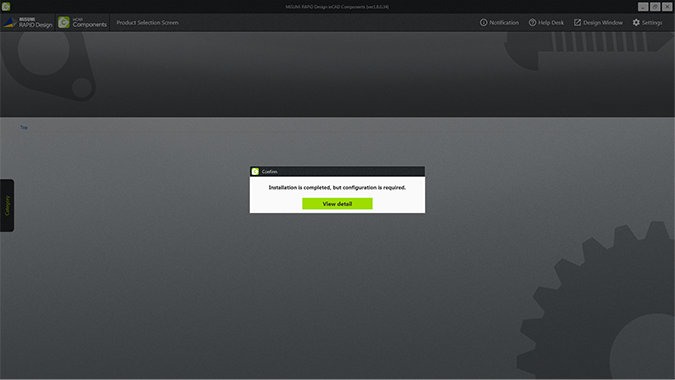
Task: Expand the Category side panel
Action: (x=7, y=205)
